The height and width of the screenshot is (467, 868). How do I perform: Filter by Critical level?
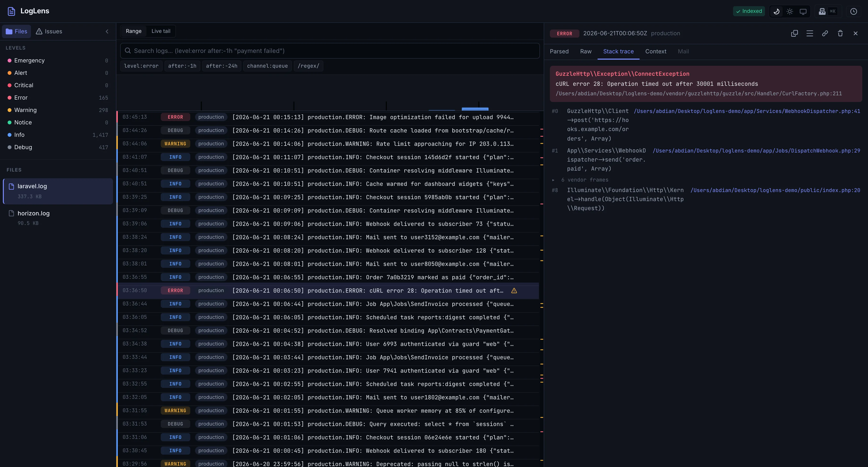pyautogui.click(x=58, y=85)
